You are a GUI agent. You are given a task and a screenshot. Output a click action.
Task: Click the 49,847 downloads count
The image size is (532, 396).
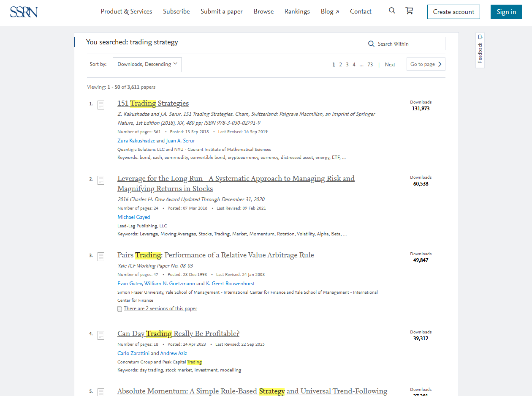click(x=421, y=260)
